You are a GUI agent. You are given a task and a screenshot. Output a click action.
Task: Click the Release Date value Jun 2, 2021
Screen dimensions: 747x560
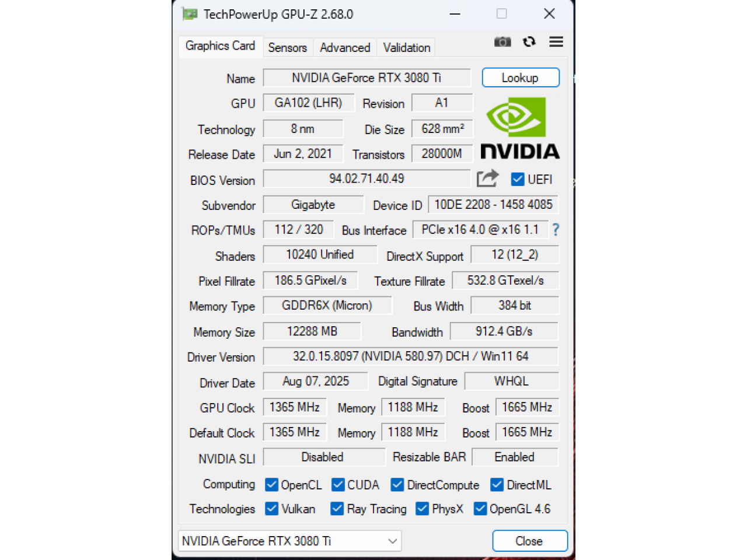(x=303, y=153)
